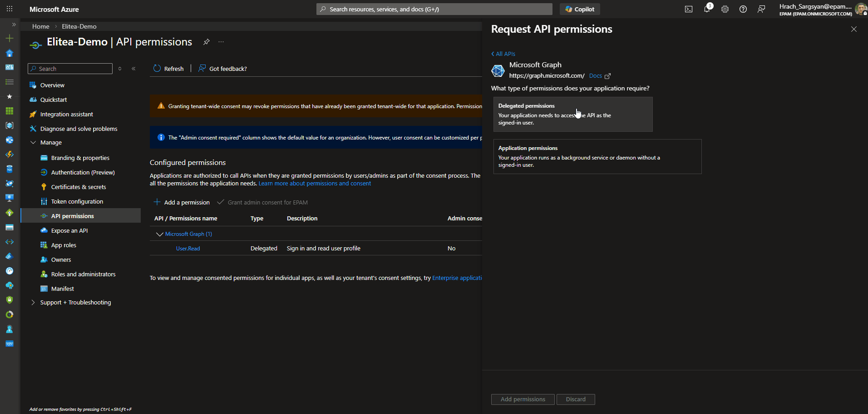Image resolution: width=868 pixels, height=414 pixels.
Task: Open Copilot in the top bar
Action: coord(580,9)
